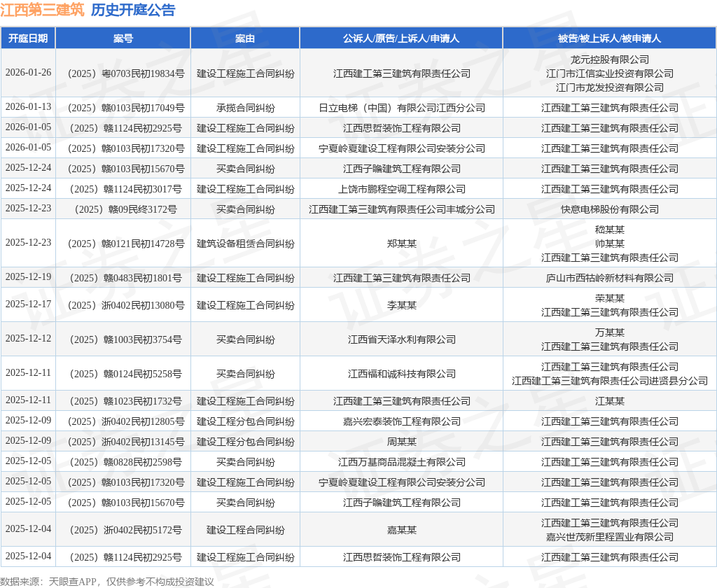
Task: Click case number 赣1003民初3754号
Action: 126,339
